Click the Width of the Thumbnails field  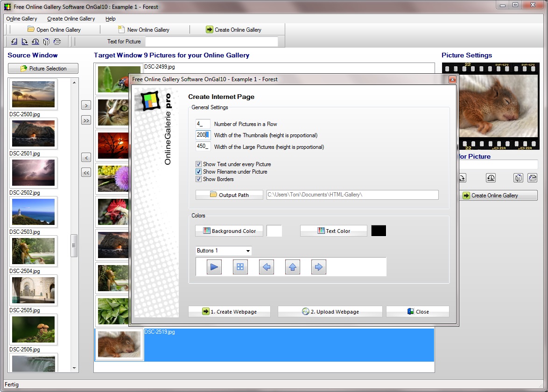pos(203,135)
